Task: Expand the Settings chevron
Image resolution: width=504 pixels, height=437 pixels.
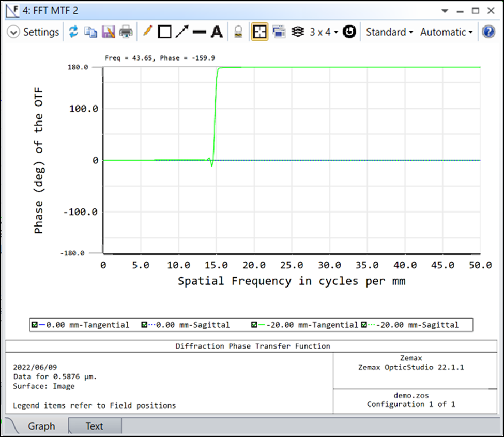Action: pyautogui.click(x=14, y=32)
